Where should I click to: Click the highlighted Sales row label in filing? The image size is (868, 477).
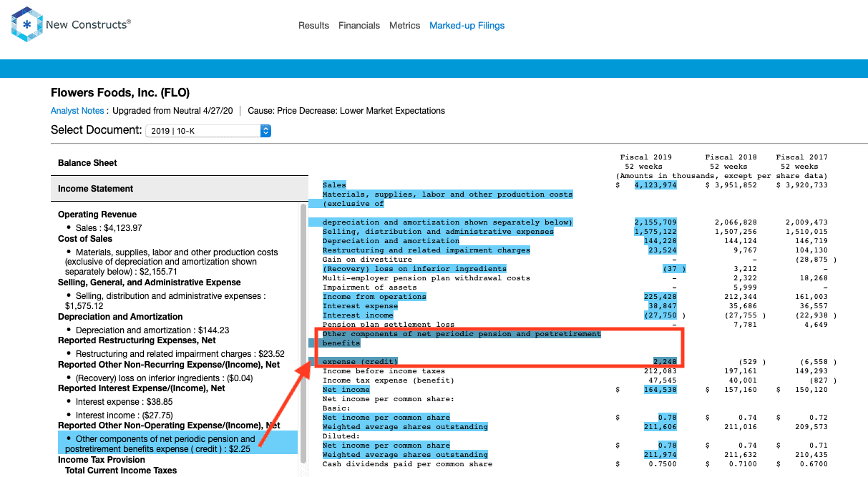tap(334, 185)
